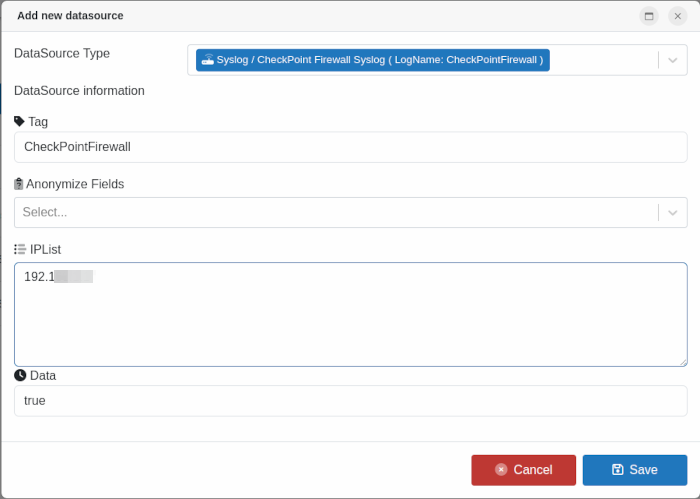Click the clock icon beside Data
The height and width of the screenshot is (499, 700).
20,375
